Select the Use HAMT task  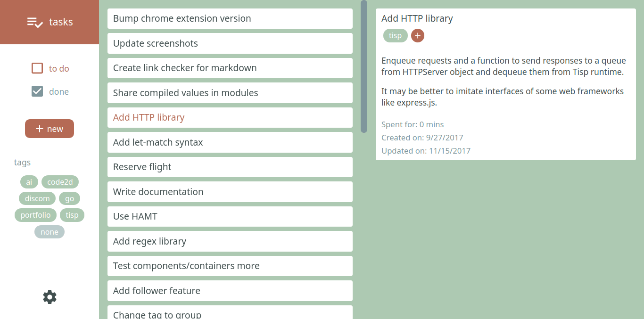[230, 216]
